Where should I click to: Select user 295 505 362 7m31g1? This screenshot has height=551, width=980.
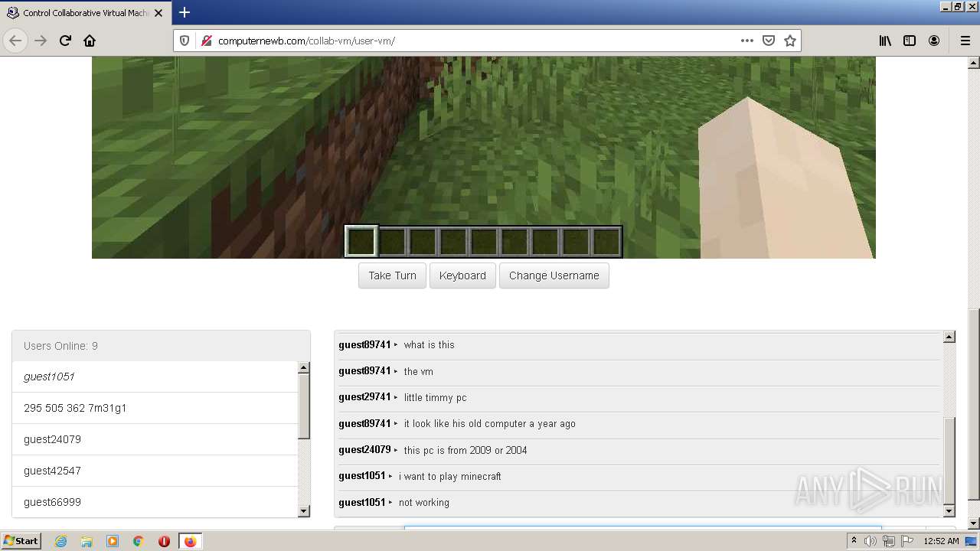click(x=155, y=408)
